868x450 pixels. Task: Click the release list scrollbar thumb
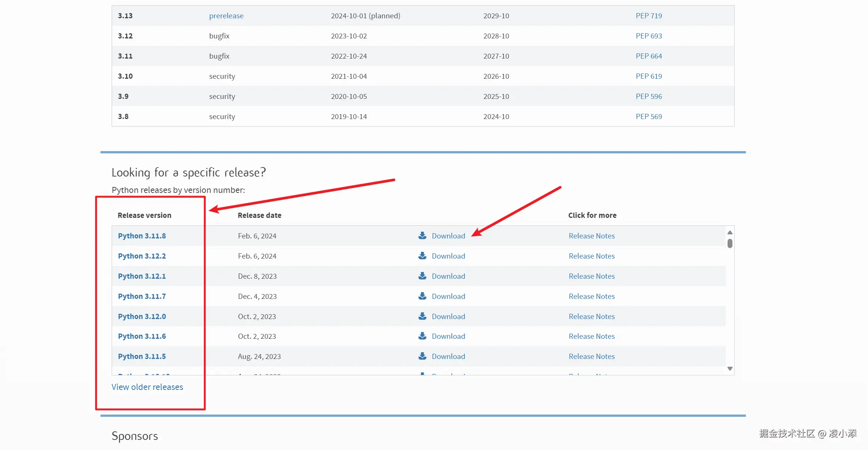click(729, 244)
